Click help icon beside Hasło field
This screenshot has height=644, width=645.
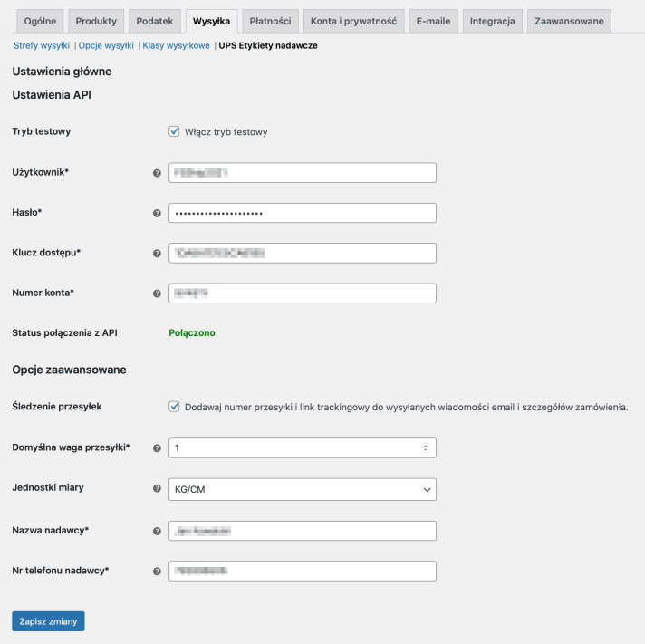coord(157,213)
